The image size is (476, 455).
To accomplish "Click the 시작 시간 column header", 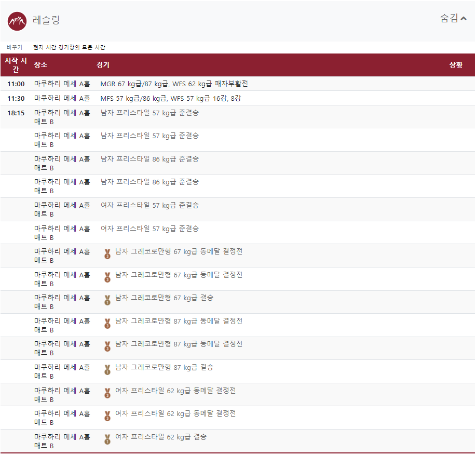I will [x=16, y=65].
